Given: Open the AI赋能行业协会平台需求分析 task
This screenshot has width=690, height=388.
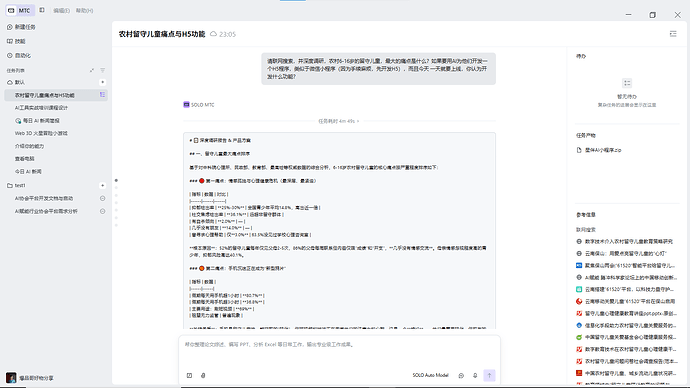Looking at the screenshot, I should tap(46, 211).
